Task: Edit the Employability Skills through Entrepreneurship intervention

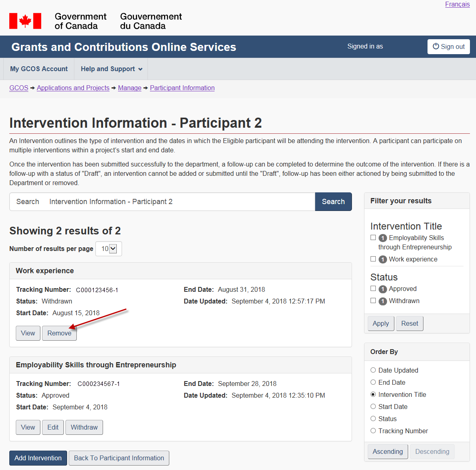Action: 53,428
